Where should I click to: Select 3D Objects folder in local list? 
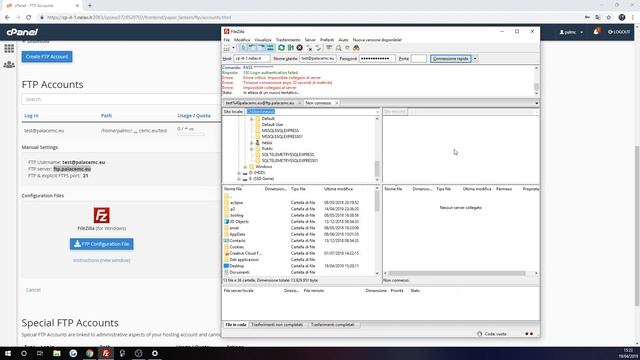coord(239,222)
